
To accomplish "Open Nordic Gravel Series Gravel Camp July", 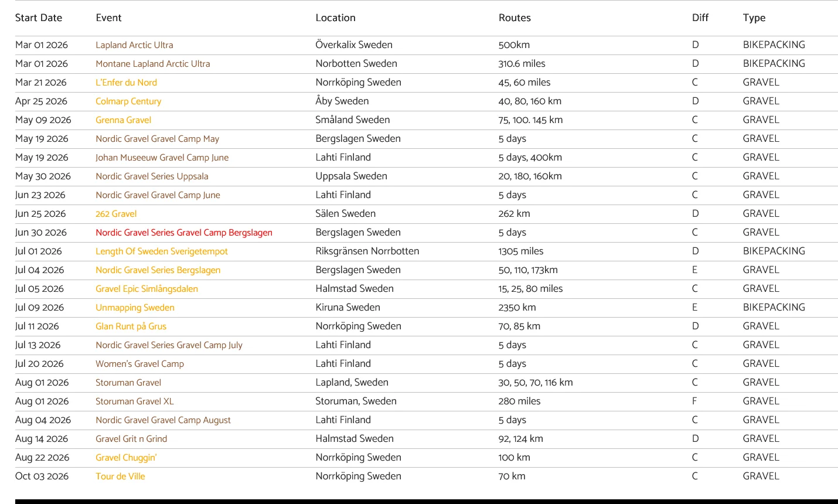I will [169, 345].
